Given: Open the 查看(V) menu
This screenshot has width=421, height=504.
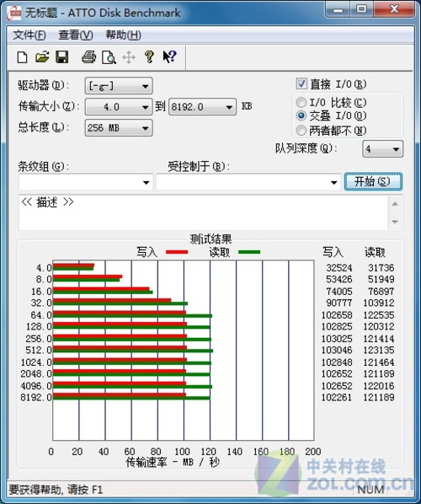Looking at the screenshot, I should click(76, 35).
